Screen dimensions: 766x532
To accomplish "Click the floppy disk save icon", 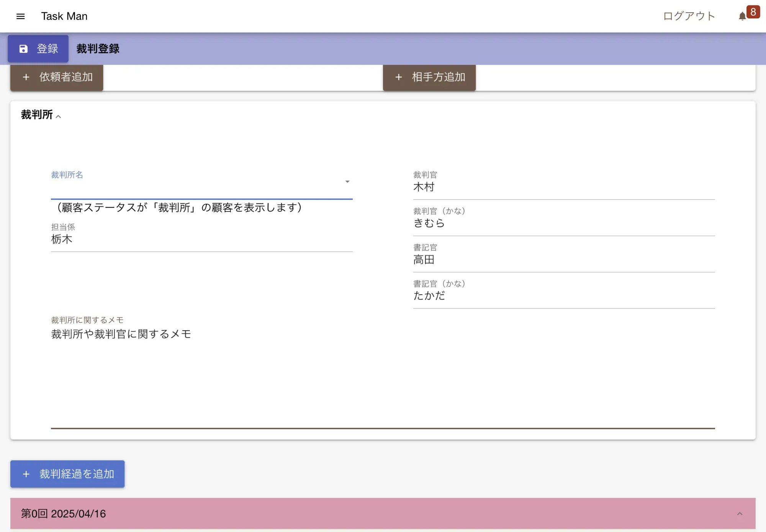I will tap(23, 49).
